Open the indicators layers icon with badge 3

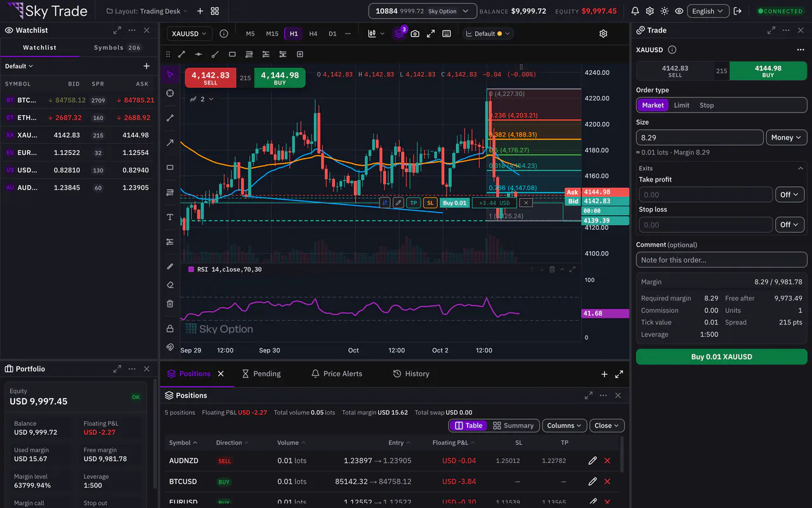coord(399,33)
